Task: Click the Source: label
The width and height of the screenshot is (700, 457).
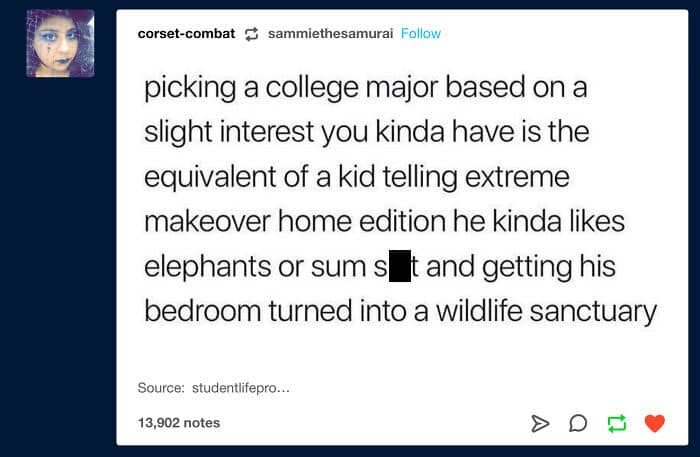Action: [161, 387]
